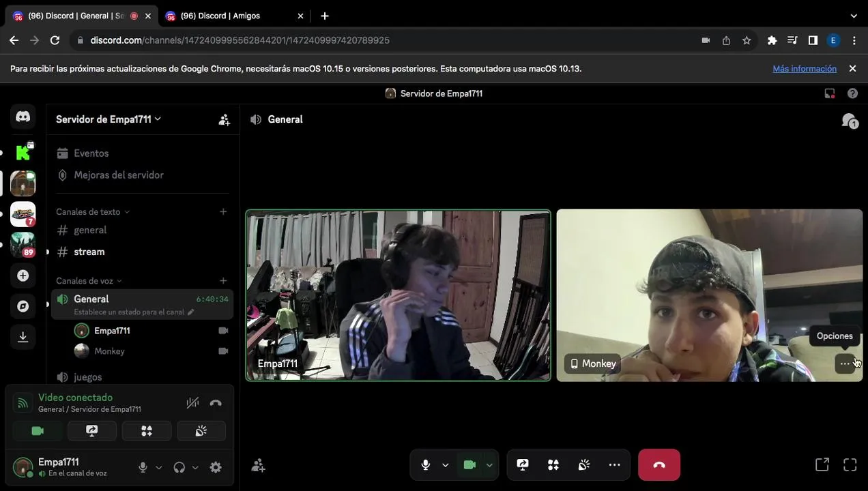Toggle noise suppression in voice panel

[x=192, y=403]
